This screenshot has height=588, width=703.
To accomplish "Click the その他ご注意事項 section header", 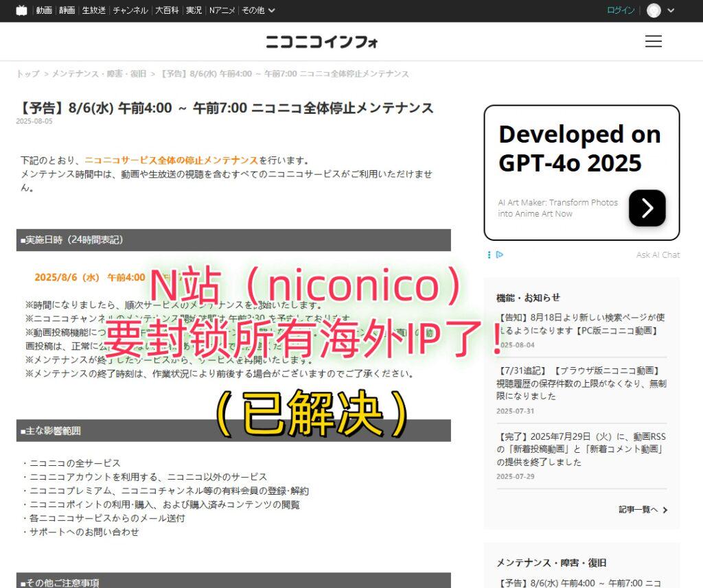I will tap(233, 581).
